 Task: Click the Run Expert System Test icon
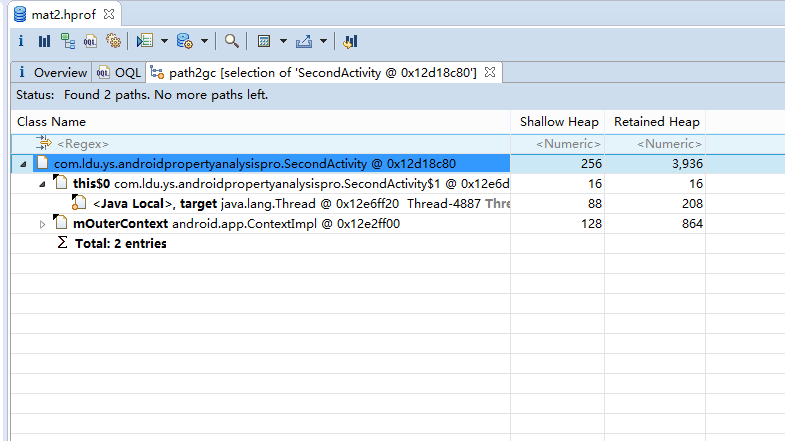coord(145,41)
